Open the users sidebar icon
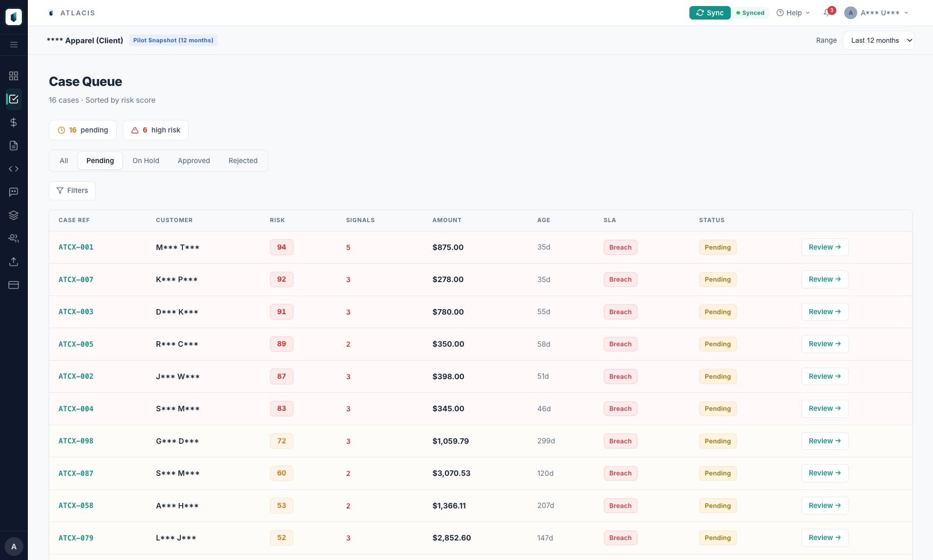 [14, 238]
